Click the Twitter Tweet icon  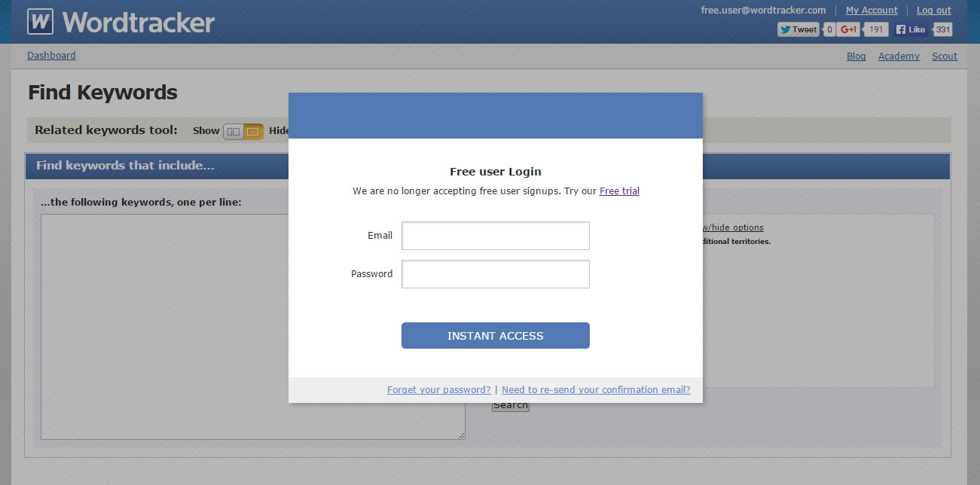tap(797, 29)
